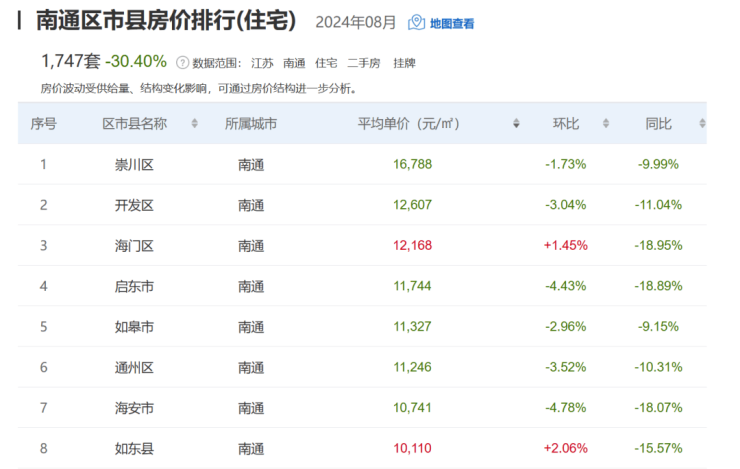Sort by 环比 column arrows

(606, 124)
